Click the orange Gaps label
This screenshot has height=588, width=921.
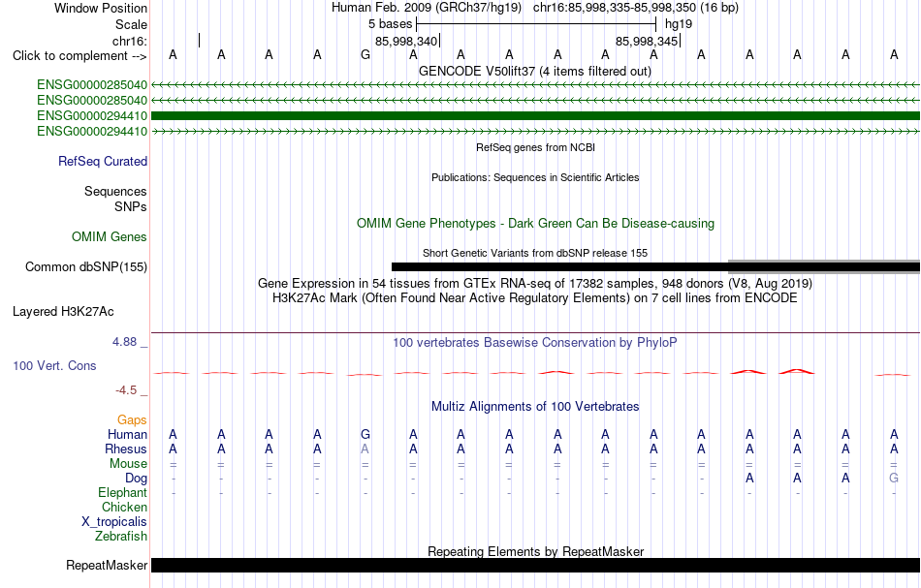132,420
